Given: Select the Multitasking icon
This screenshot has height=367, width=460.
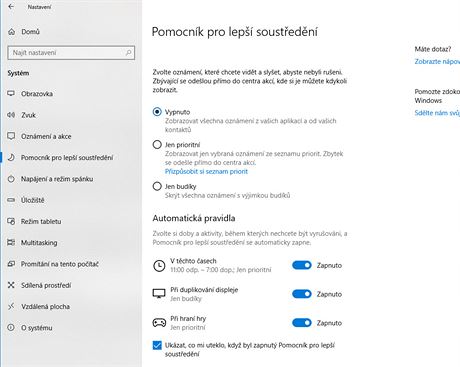Looking at the screenshot, I should pos(11,242).
